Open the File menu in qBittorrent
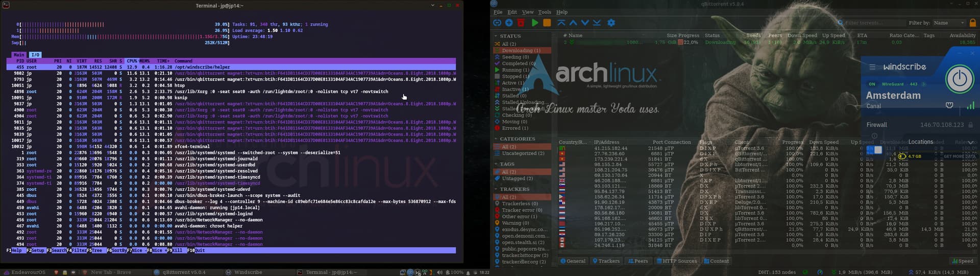This screenshot has height=276, width=980. tap(498, 12)
